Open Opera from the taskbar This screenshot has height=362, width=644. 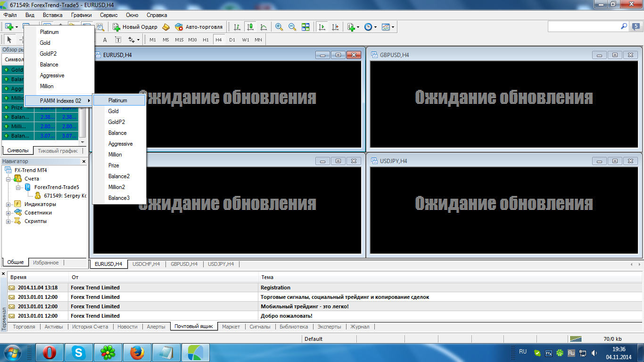pos(50,353)
